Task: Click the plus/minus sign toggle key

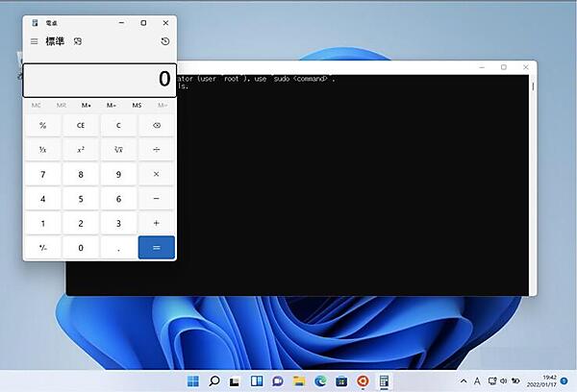Action: pos(42,248)
